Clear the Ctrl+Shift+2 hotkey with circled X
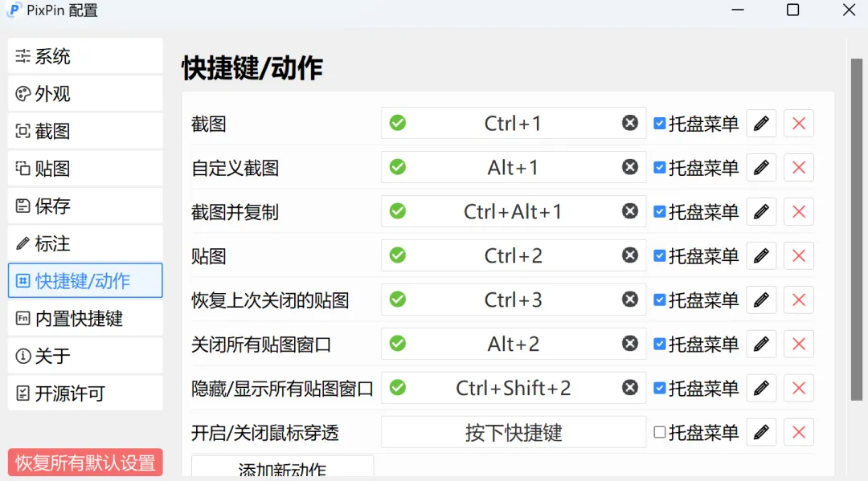 point(630,388)
